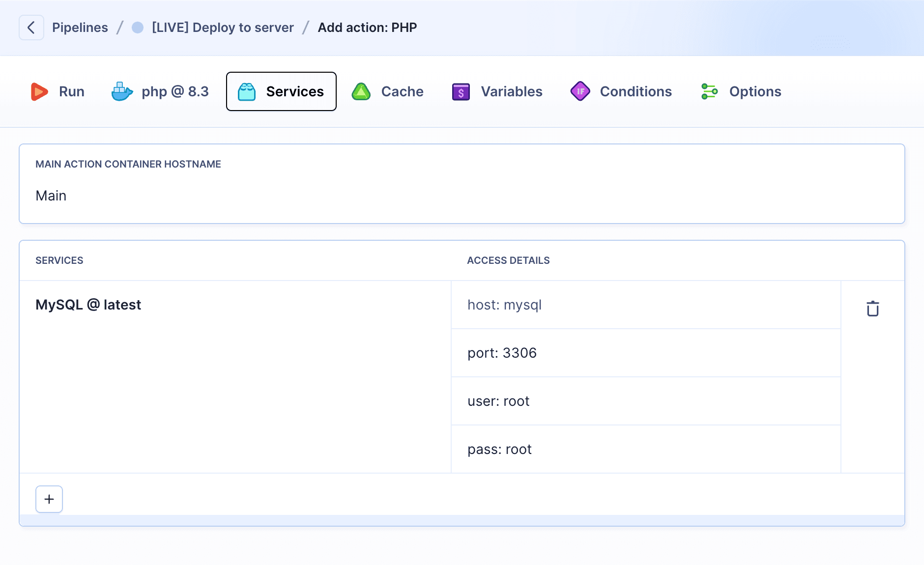Click the Main hostname field
The width and height of the screenshot is (924, 565).
(51, 196)
